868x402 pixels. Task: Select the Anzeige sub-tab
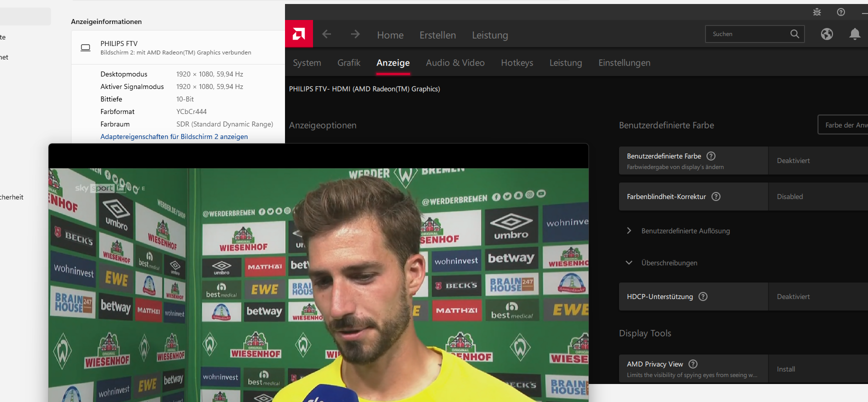pos(393,62)
